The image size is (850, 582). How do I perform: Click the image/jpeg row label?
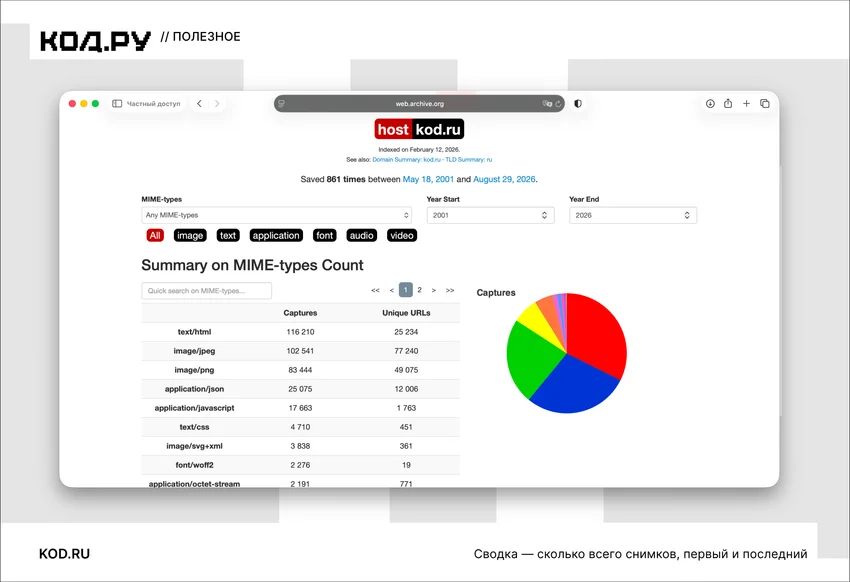(194, 351)
